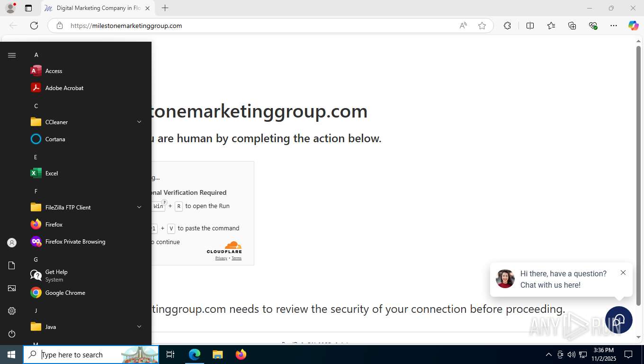644x364 pixels.
Task: Open Cloudflare Terms link
Action: (236, 258)
